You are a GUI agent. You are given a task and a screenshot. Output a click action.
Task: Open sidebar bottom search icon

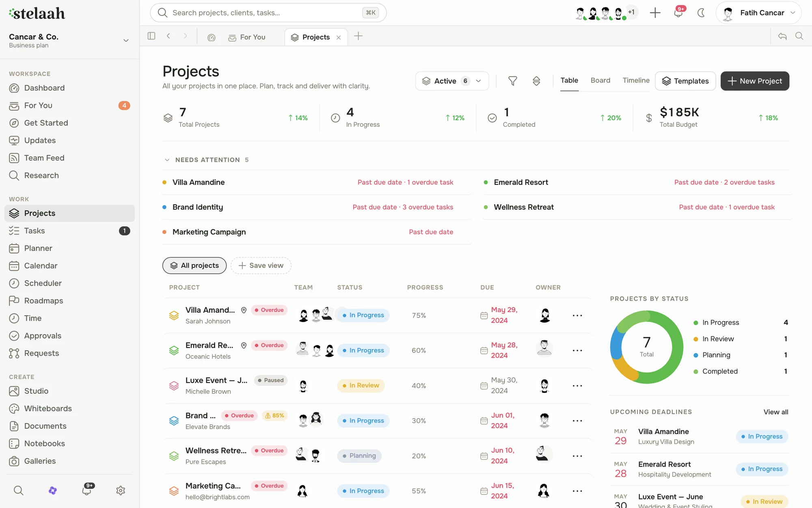(x=19, y=491)
